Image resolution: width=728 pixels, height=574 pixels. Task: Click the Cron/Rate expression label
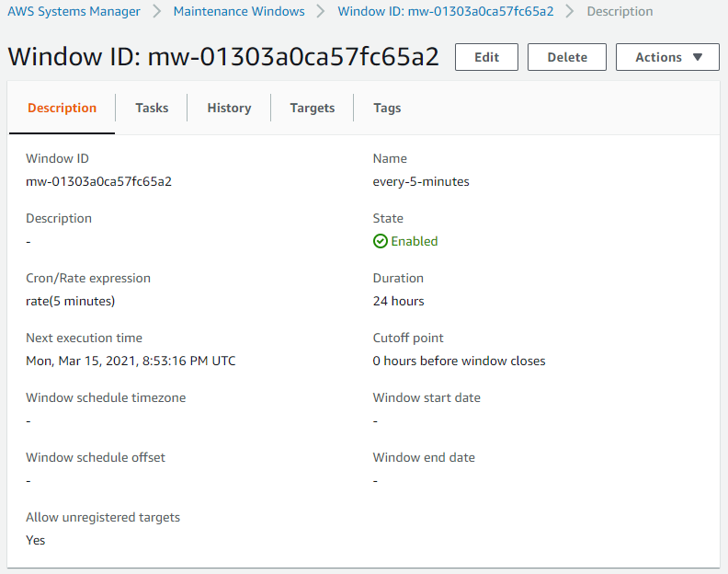[88, 278]
